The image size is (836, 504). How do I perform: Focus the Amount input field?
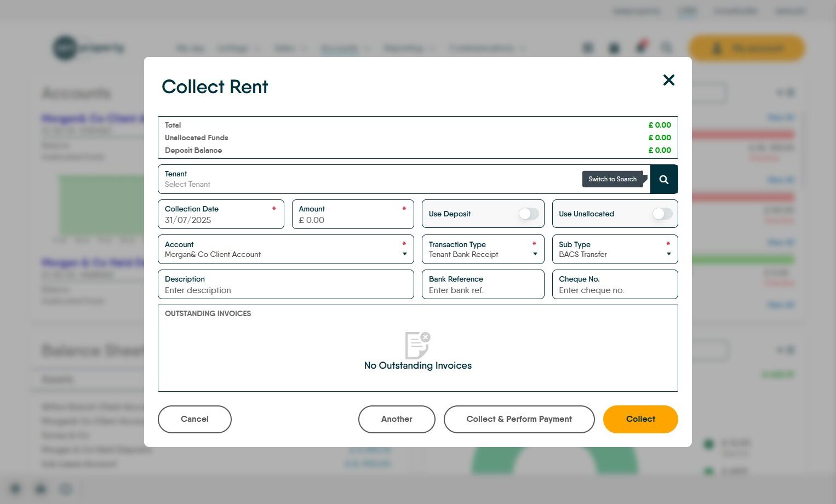pos(353,214)
